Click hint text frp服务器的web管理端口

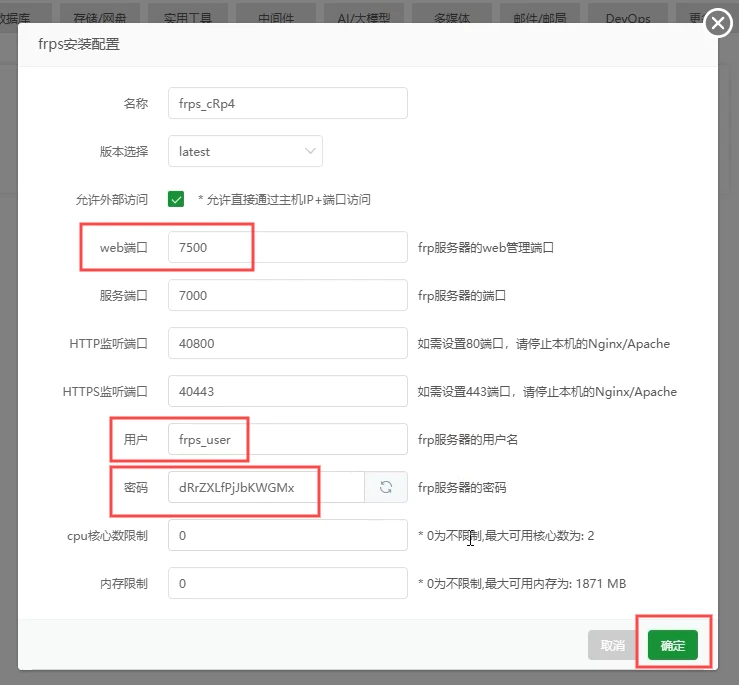point(485,248)
